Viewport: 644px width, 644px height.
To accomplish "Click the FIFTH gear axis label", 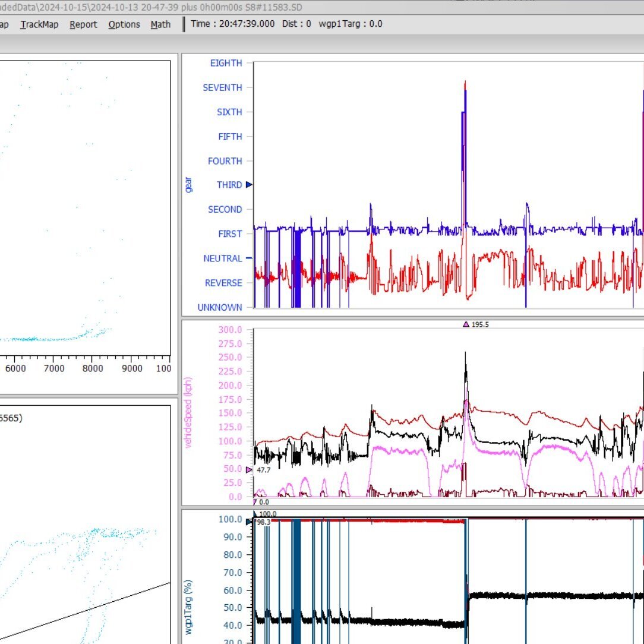I will (230, 137).
